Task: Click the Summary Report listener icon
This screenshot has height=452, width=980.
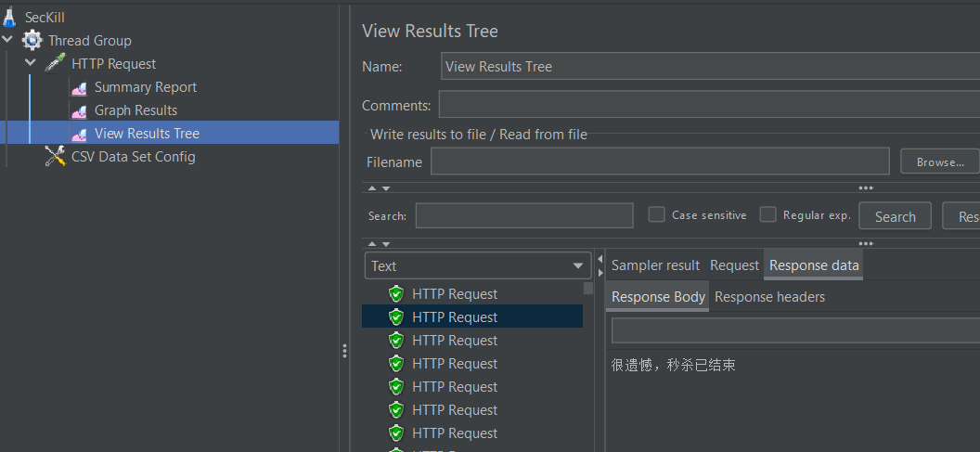Action: point(79,88)
